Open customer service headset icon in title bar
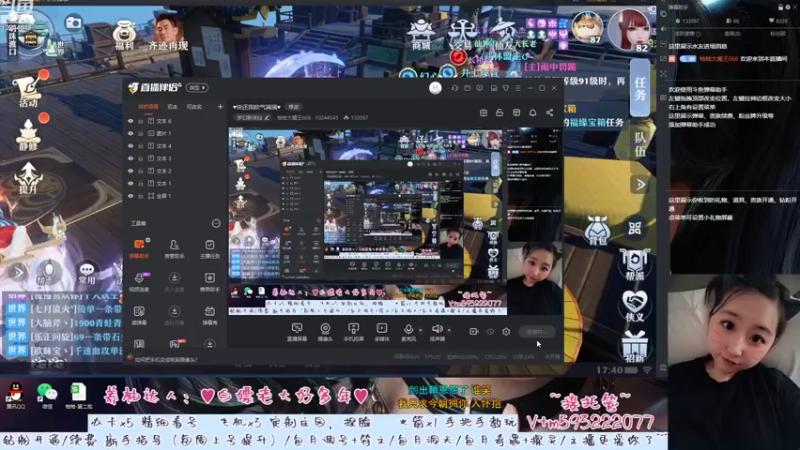Viewport: 800px width, 450px height. [x=455, y=88]
